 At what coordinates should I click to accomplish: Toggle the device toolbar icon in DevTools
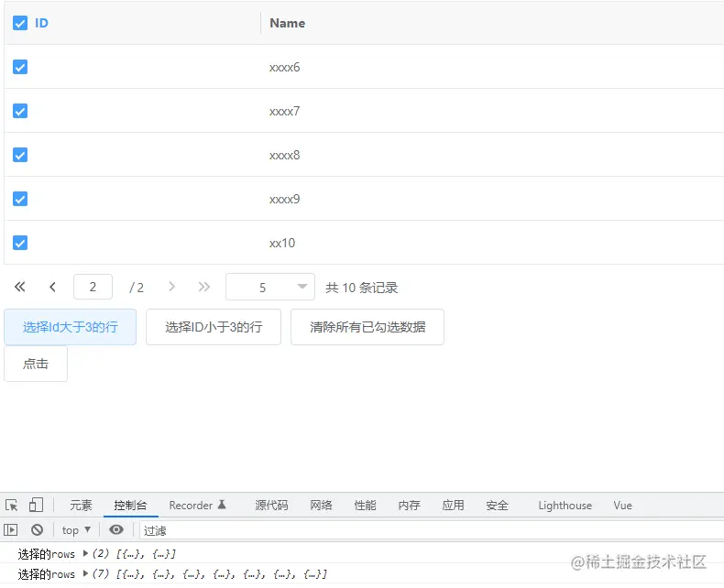[x=36, y=505]
